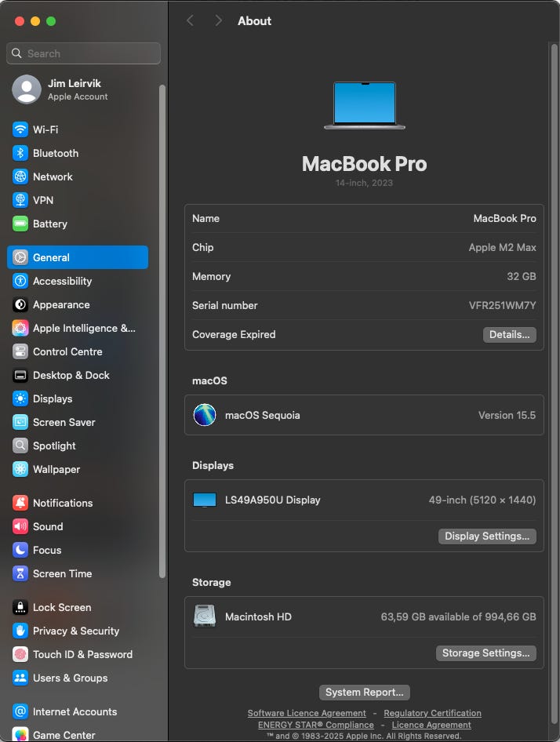560x742 pixels.
Task: Click the computer name value MacBook Pro
Action: click(504, 219)
